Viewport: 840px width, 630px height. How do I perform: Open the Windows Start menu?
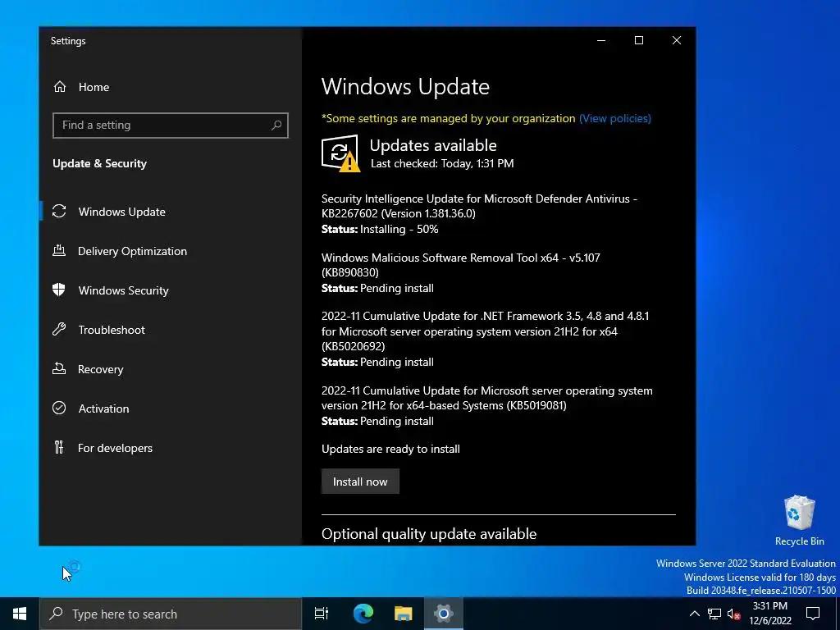(x=20, y=614)
